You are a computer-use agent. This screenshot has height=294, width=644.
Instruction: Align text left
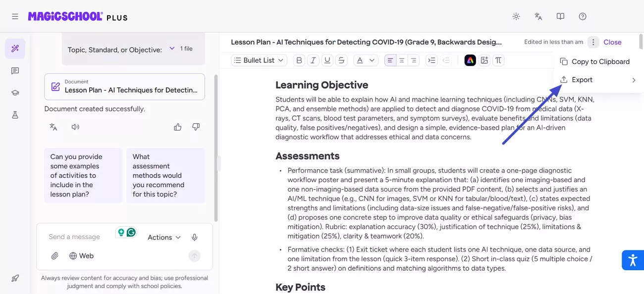click(390, 60)
